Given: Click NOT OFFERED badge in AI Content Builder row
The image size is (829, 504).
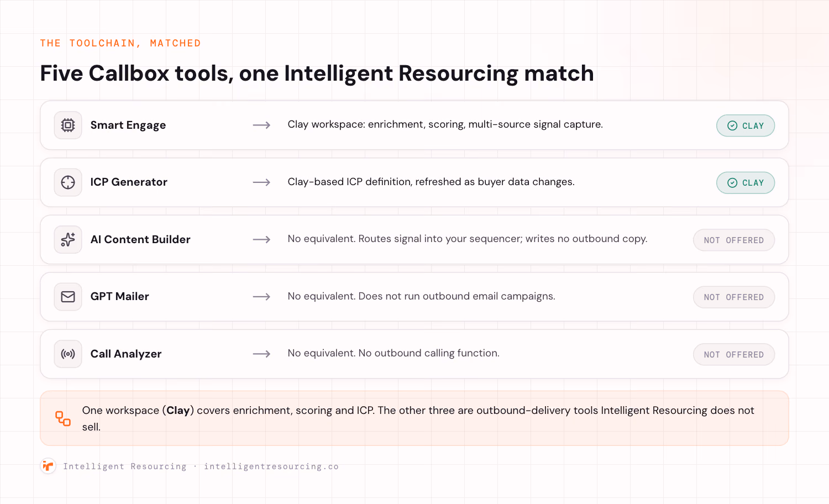Looking at the screenshot, I should 734,240.
